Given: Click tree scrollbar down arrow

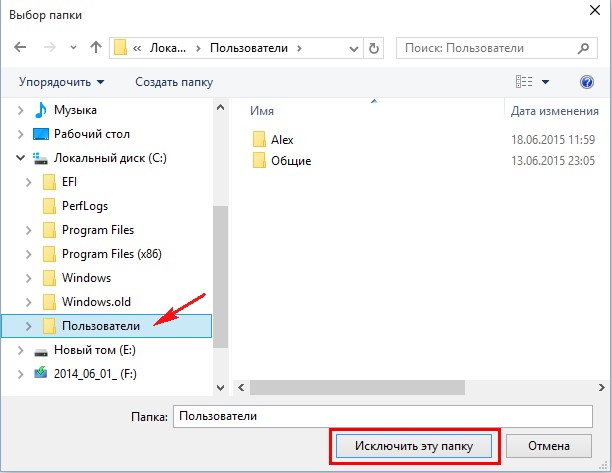Looking at the screenshot, I should tap(221, 388).
